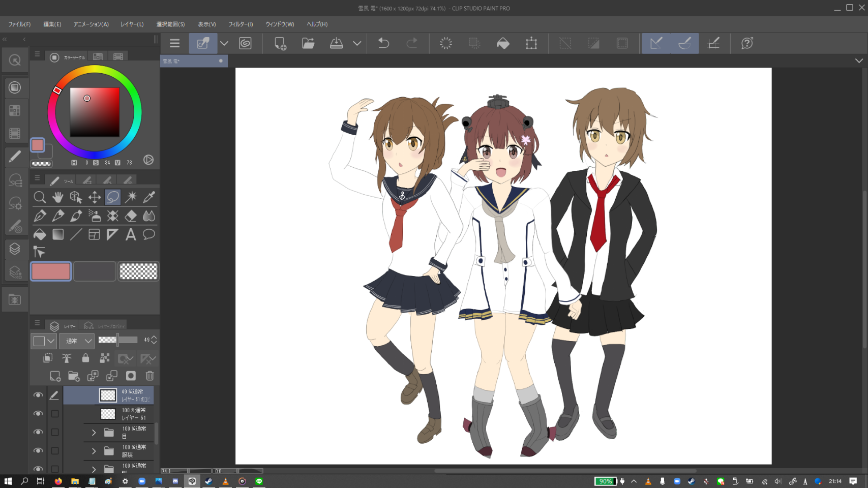Screen dimensions: 868x488
Task: Open the フィルター(I) menu
Action: click(241, 24)
